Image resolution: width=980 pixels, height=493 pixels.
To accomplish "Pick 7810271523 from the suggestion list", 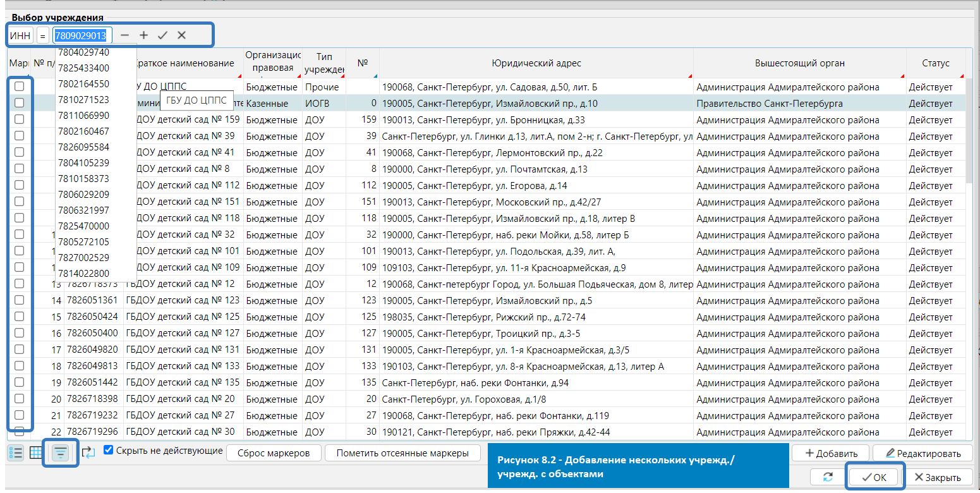I will (x=83, y=100).
